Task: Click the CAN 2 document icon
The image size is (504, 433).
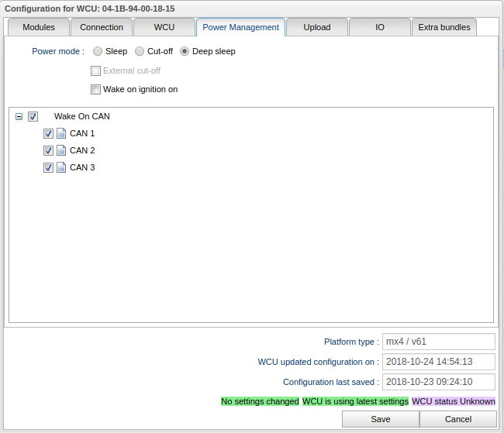Action: point(61,150)
